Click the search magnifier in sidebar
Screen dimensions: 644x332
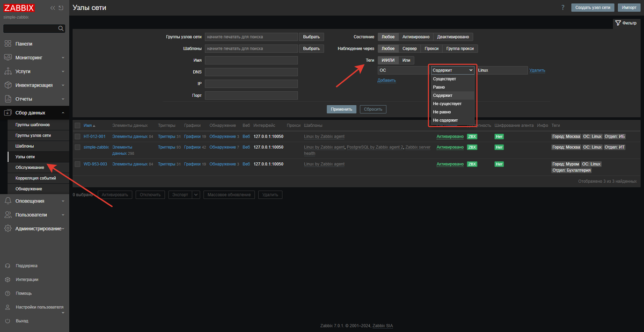(61, 28)
